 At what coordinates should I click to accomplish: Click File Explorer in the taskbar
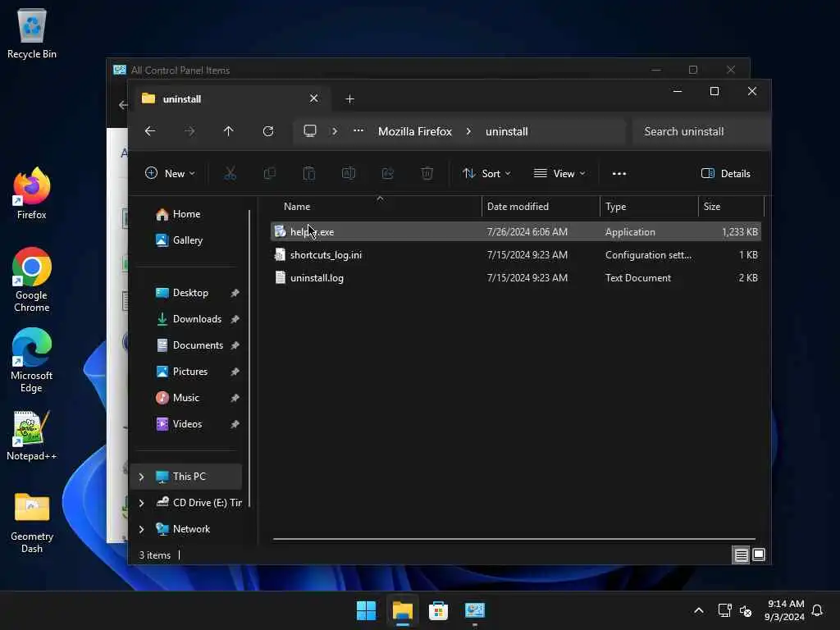(402, 610)
